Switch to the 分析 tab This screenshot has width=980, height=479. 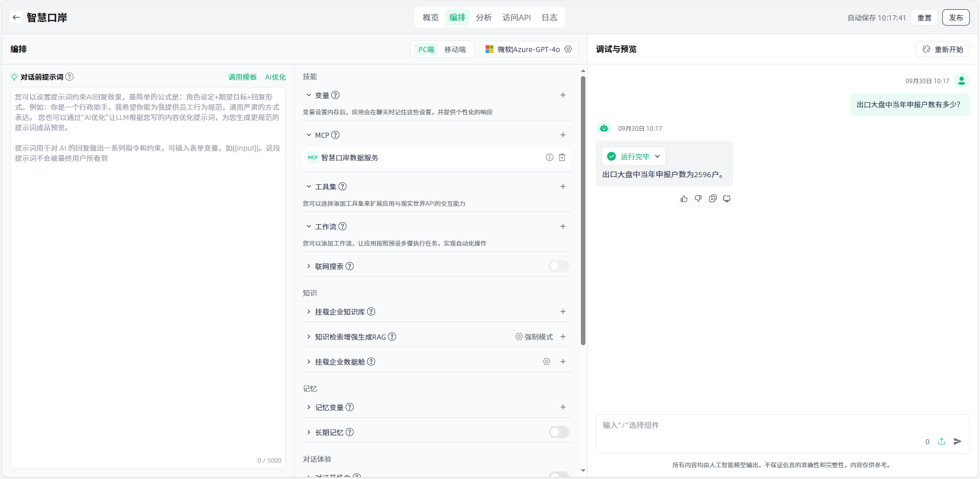483,17
